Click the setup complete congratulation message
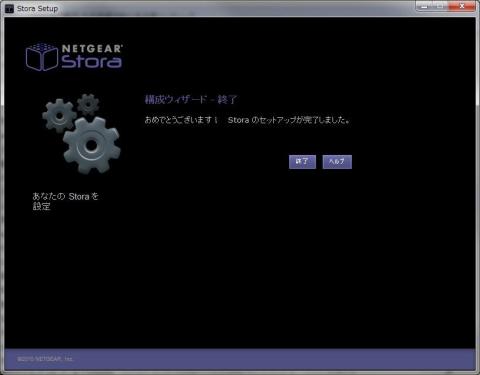The image size is (480, 375). click(x=247, y=120)
